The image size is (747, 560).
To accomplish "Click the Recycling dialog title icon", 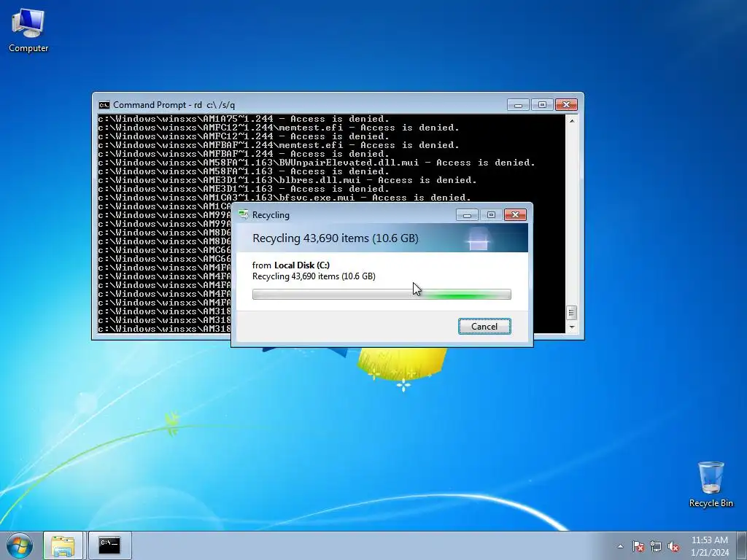I will click(244, 215).
